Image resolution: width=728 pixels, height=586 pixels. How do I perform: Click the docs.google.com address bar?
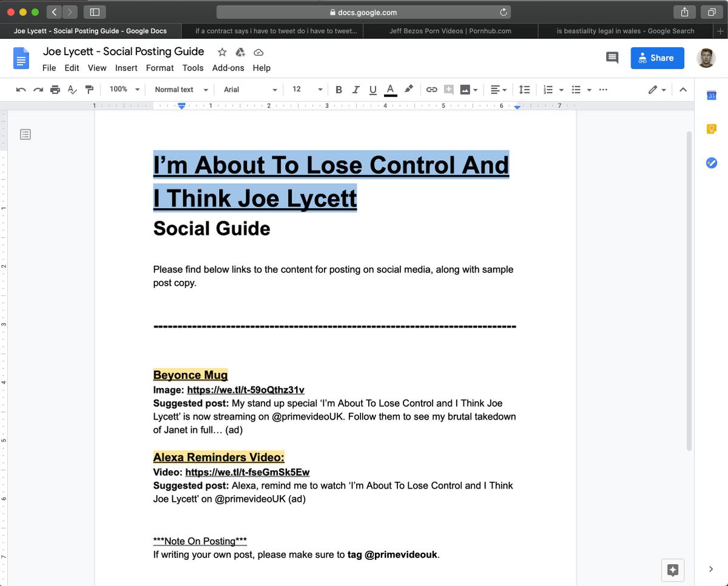click(x=363, y=12)
